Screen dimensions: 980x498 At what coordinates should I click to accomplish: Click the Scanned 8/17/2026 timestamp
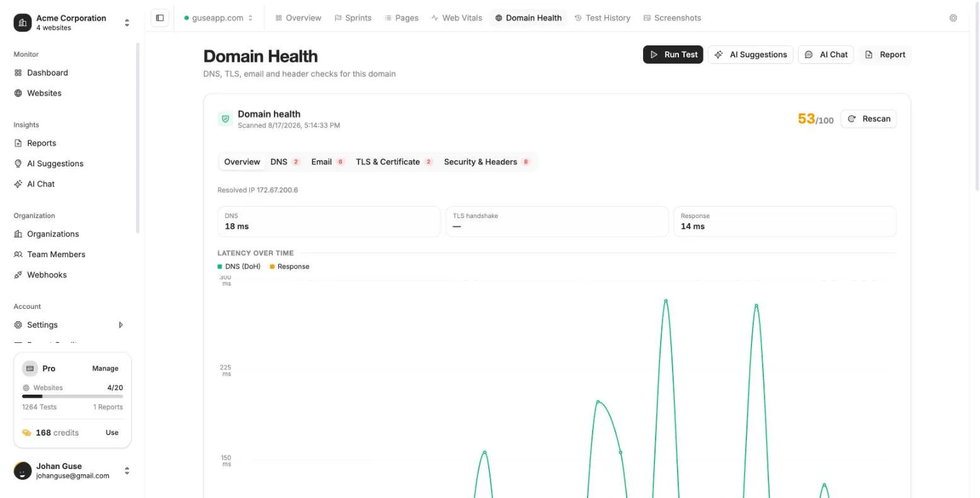point(288,125)
